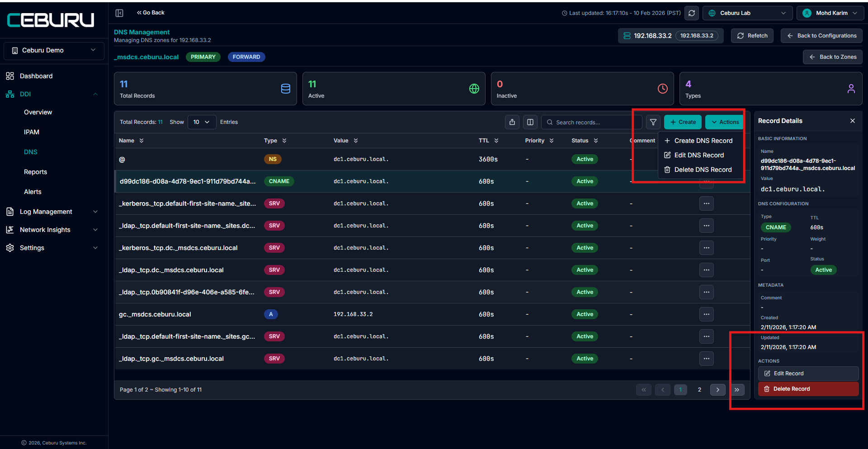Image resolution: width=868 pixels, height=449 pixels.
Task: Open Ceburu Demo organization dropdown
Action: point(54,50)
